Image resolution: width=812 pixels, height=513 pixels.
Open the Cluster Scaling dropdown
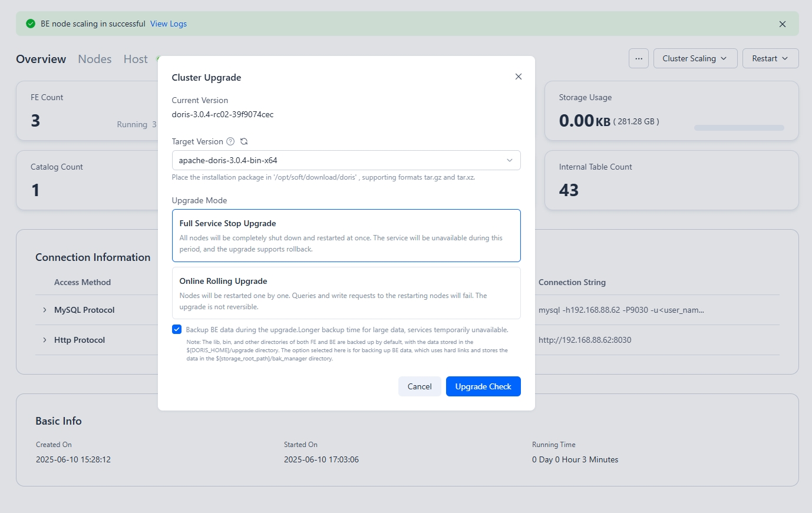coord(695,58)
